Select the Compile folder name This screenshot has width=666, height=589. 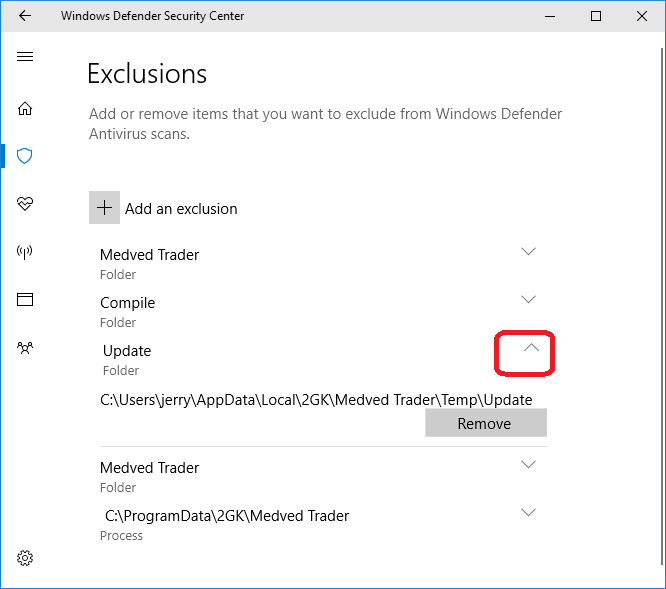click(x=127, y=303)
